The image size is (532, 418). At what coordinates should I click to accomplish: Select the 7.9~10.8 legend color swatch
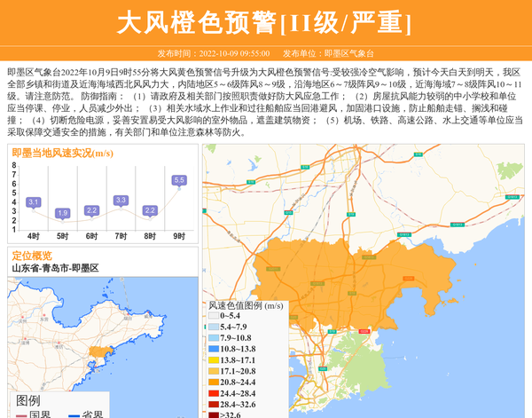(214, 338)
